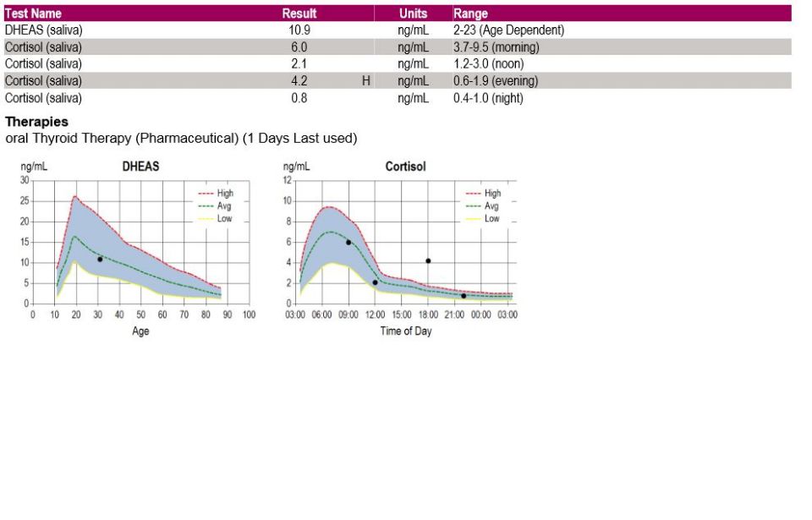This screenshot has height=520, width=812.
Task: Click Low legend entry in Cortisol chart
Action: 483,218
